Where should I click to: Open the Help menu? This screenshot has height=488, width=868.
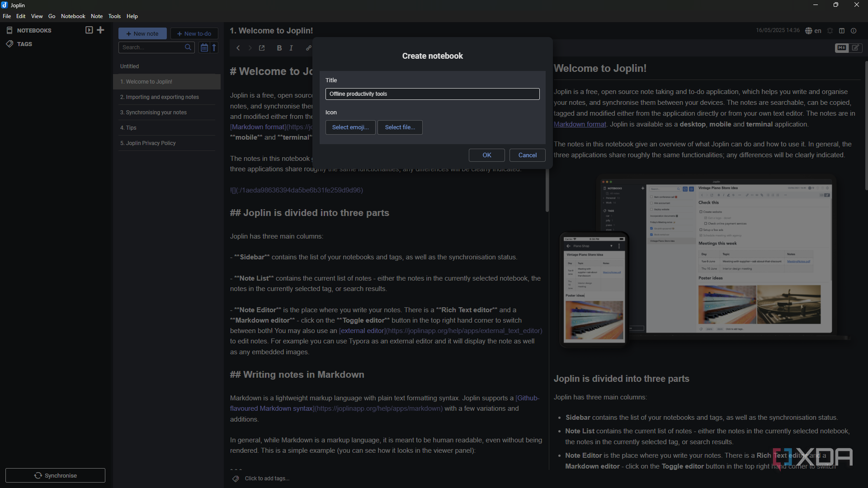coord(132,16)
